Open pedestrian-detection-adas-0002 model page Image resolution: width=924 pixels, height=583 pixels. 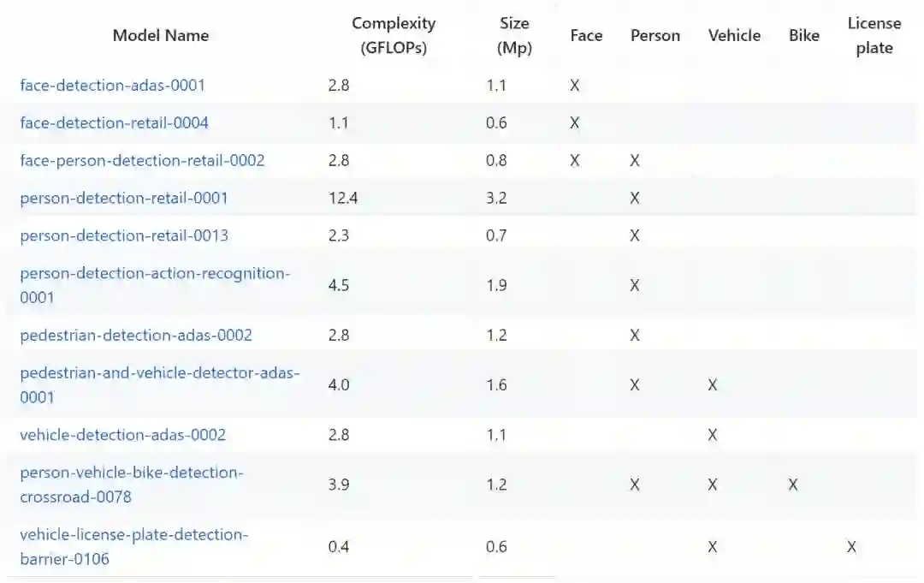[136, 335]
